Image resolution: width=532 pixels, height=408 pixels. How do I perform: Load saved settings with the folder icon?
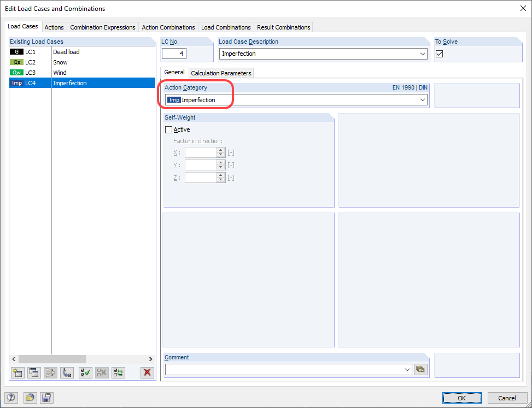point(30,398)
